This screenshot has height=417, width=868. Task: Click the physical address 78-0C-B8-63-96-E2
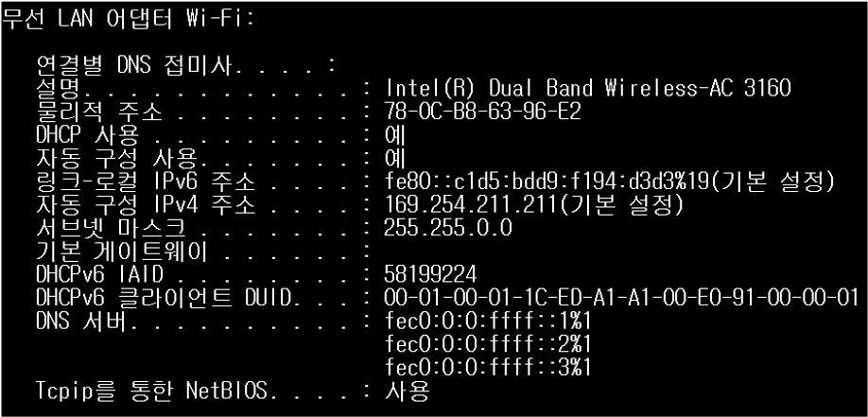click(483, 112)
